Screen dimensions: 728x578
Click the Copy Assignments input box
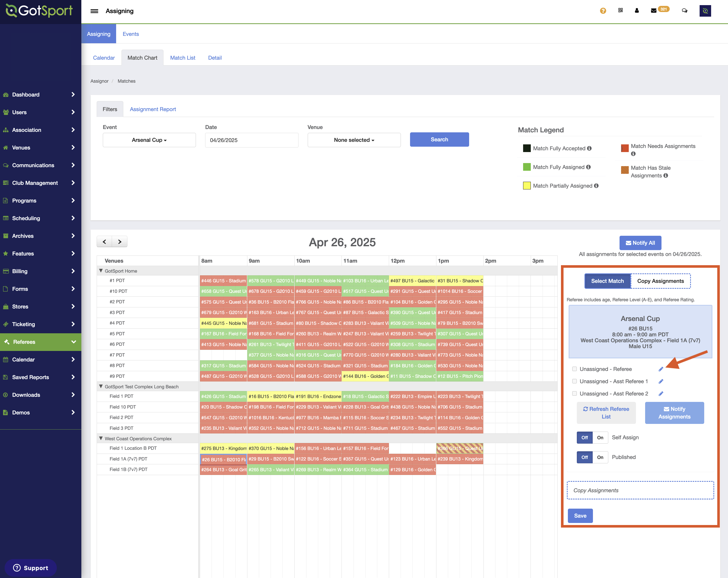(x=640, y=490)
